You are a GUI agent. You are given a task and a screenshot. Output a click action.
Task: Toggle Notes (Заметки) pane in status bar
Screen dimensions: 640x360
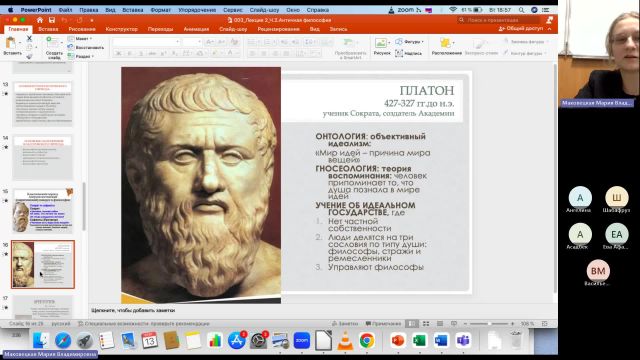click(x=345, y=324)
